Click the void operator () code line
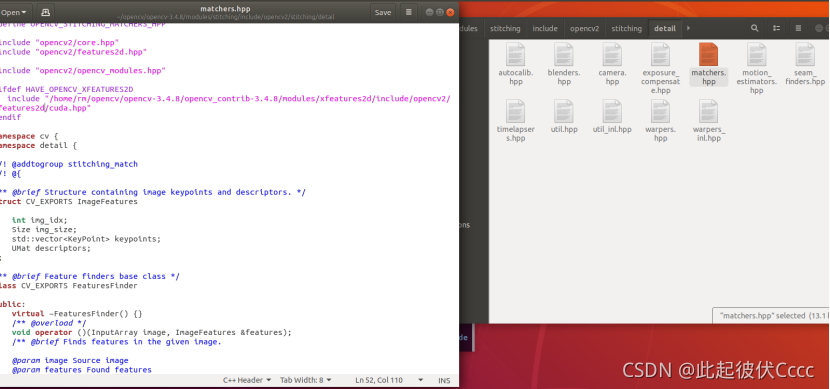Viewport: 830px width, 389px height. 152,332
